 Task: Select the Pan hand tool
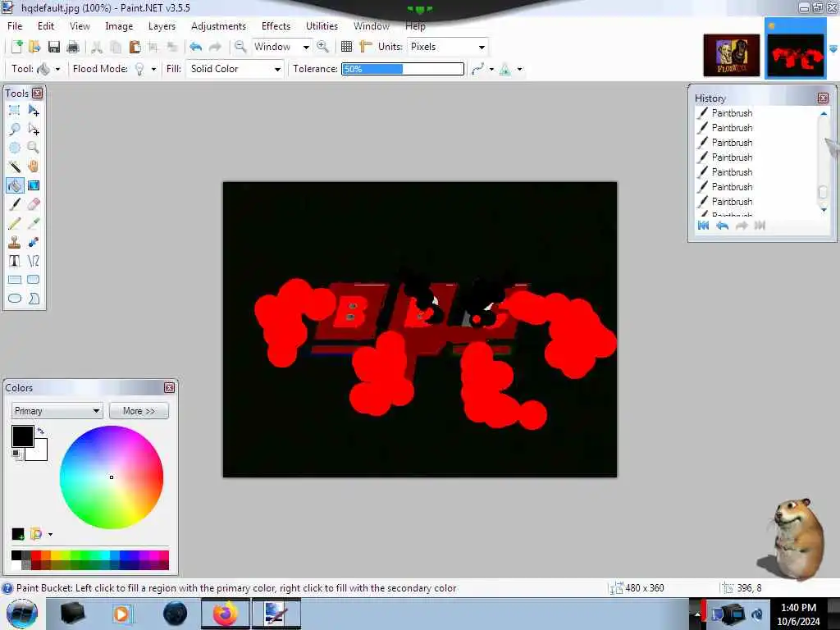tap(33, 167)
